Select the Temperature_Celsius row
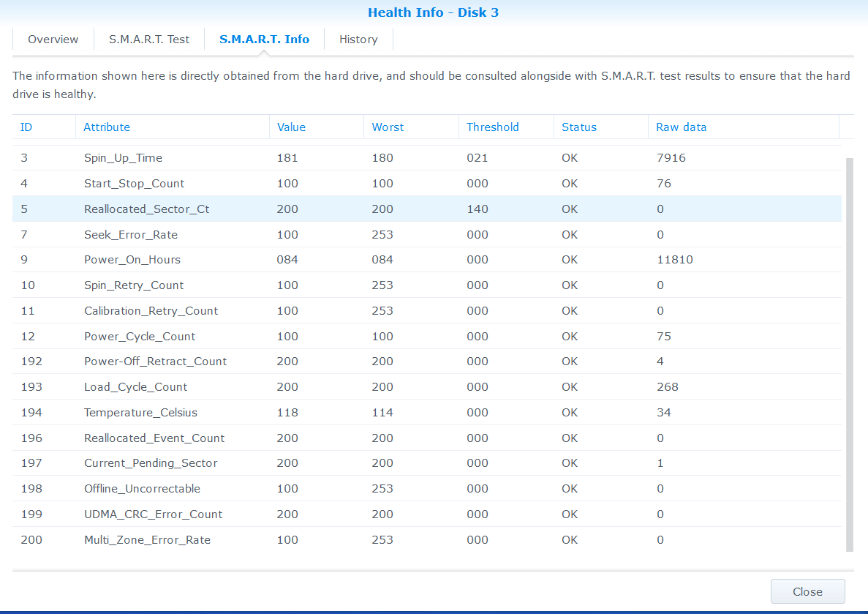Viewport: 868px width, 614px height. pos(427,412)
